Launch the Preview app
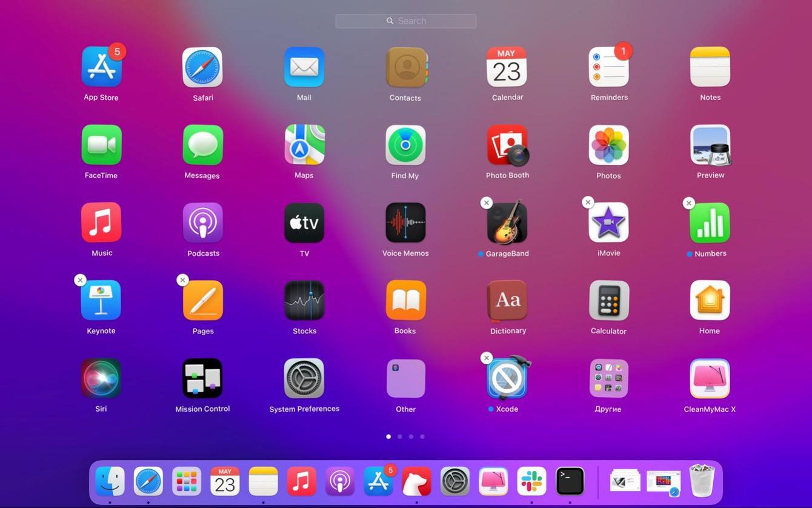The height and width of the screenshot is (508, 812). click(710, 145)
